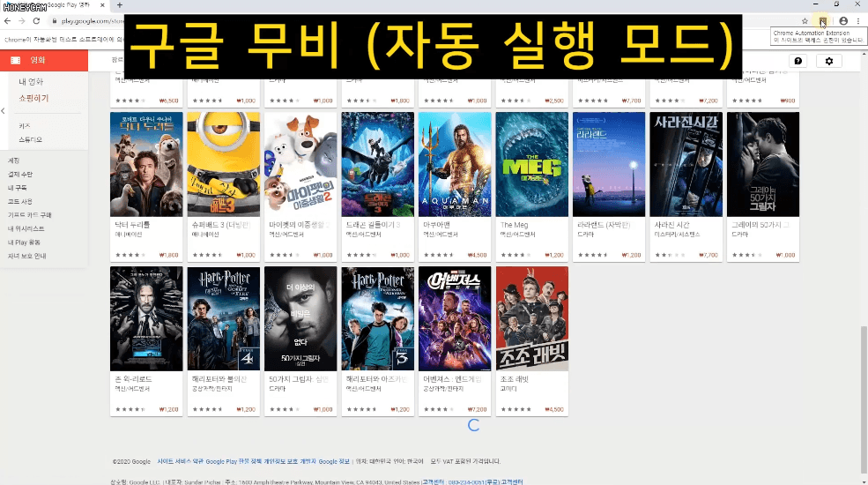Click ₩4,500 price on 조조 래빗 card
Screen dimensions: 868x485
pyautogui.click(x=554, y=410)
